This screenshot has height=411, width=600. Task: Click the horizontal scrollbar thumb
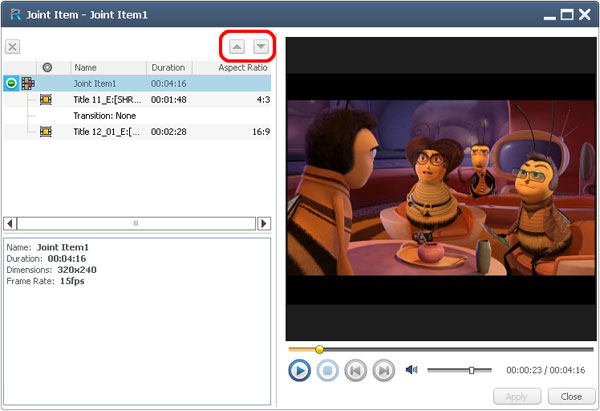click(x=136, y=223)
